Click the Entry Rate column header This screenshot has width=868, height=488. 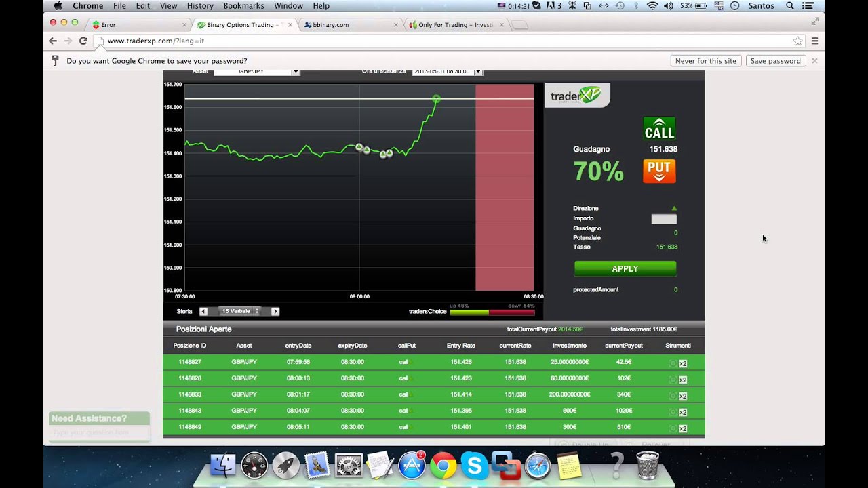461,346
